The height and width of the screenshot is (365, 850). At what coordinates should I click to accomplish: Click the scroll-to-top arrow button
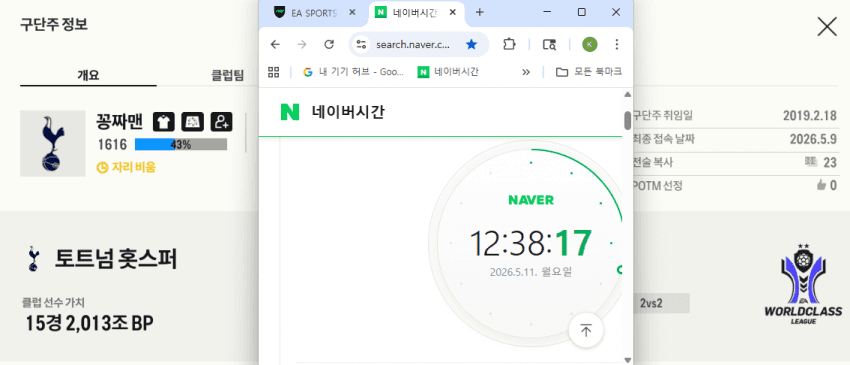click(x=586, y=330)
